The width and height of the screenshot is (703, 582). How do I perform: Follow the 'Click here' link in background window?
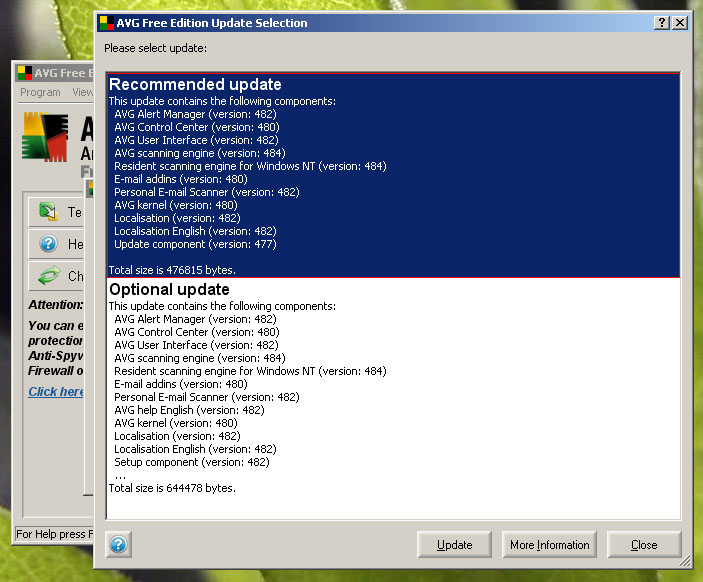tap(56, 391)
